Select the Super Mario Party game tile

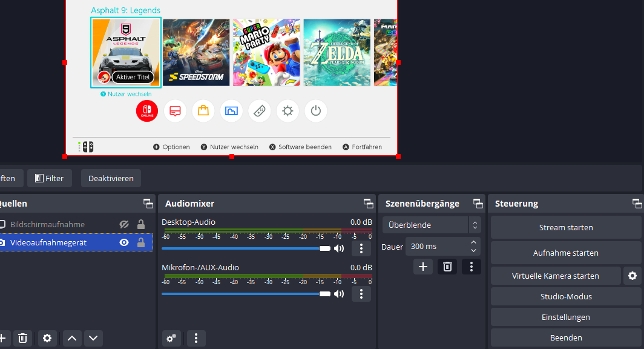tap(266, 52)
